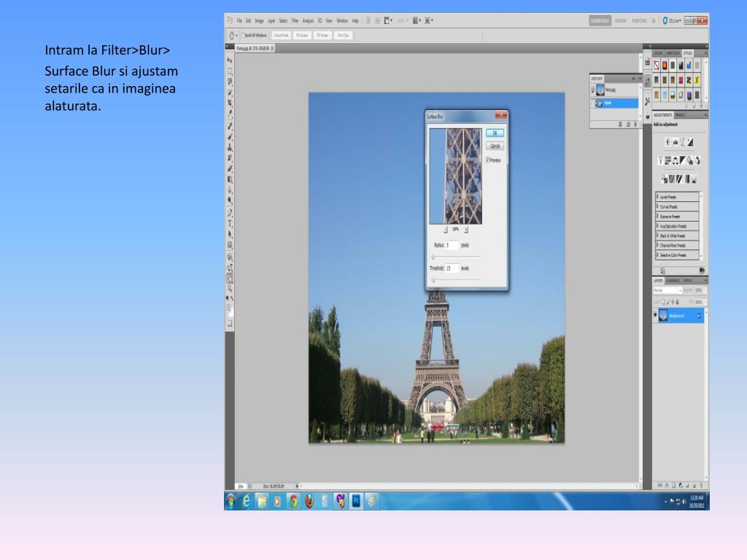Toggle Quick Mask mode icon
The height and width of the screenshot is (560, 747).
(230, 323)
